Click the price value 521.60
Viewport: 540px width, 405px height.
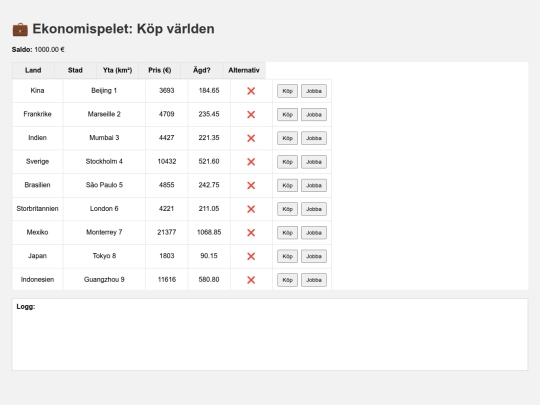point(209,161)
